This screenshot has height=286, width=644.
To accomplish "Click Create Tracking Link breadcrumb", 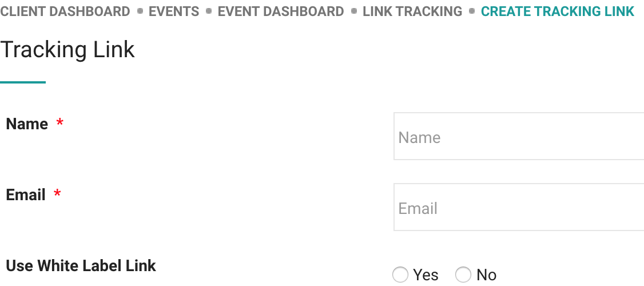I will point(557,11).
